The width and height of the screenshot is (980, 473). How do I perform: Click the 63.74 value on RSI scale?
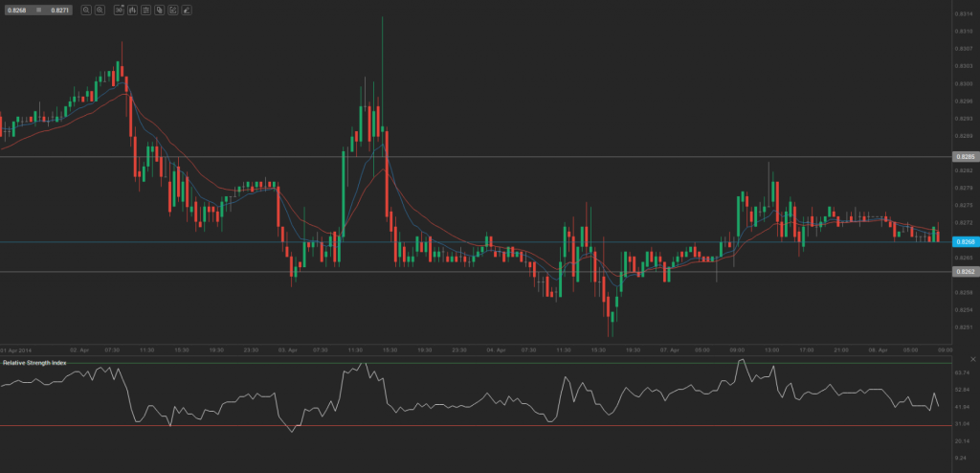[962, 372]
